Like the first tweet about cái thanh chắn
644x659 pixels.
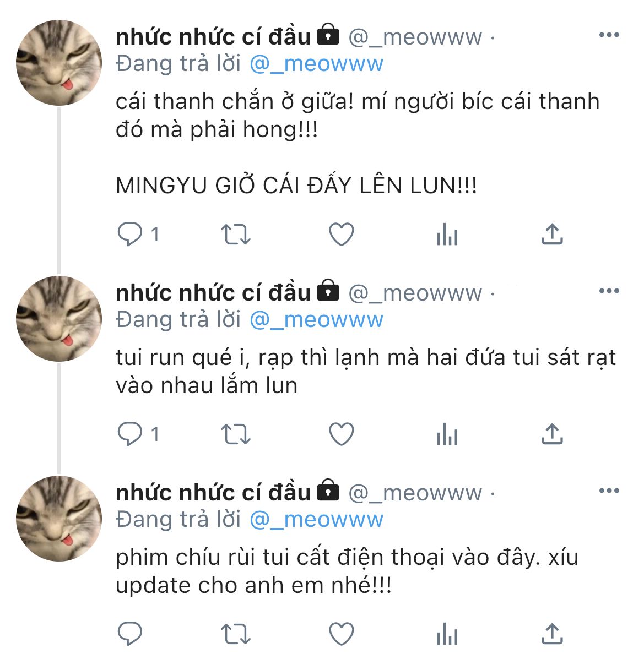(x=341, y=234)
